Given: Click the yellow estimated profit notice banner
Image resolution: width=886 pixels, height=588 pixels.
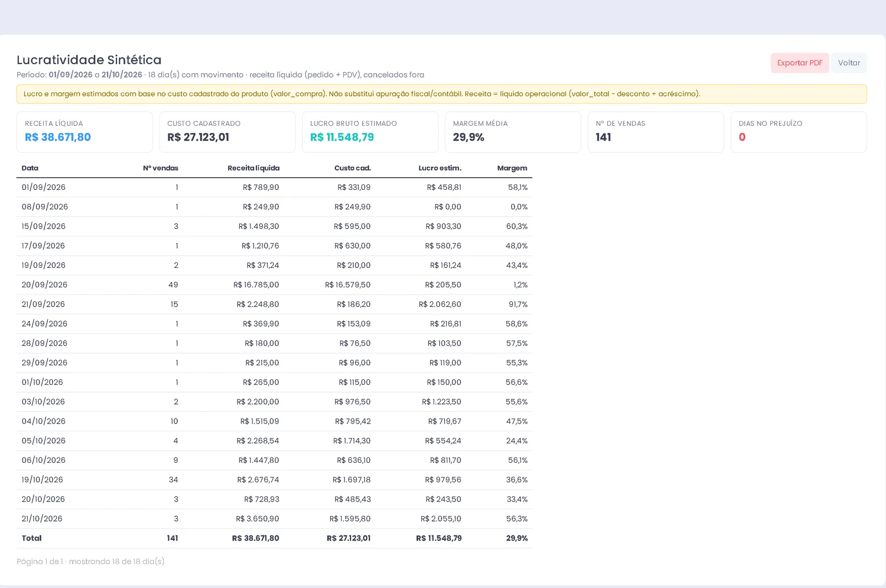Looking at the screenshot, I should [x=441, y=94].
